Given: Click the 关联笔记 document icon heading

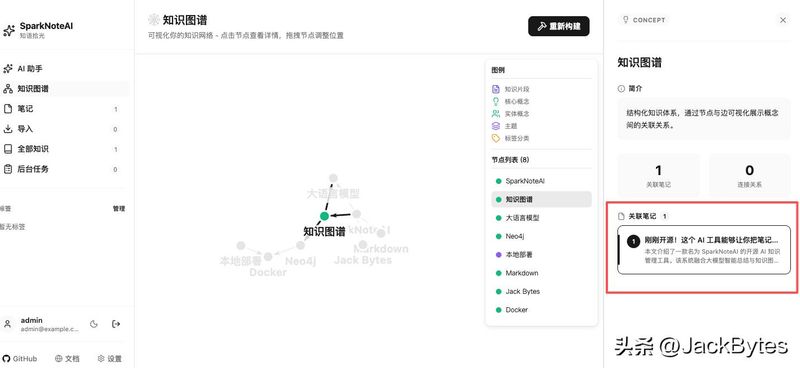Looking at the screenshot, I should pyautogui.click(x=621, y=216).
